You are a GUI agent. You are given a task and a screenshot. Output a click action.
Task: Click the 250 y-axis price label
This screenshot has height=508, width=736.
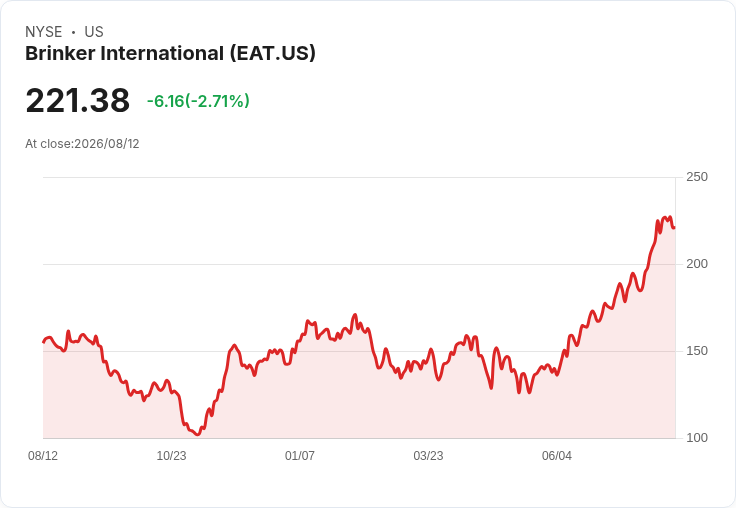[x=697, y=177]
